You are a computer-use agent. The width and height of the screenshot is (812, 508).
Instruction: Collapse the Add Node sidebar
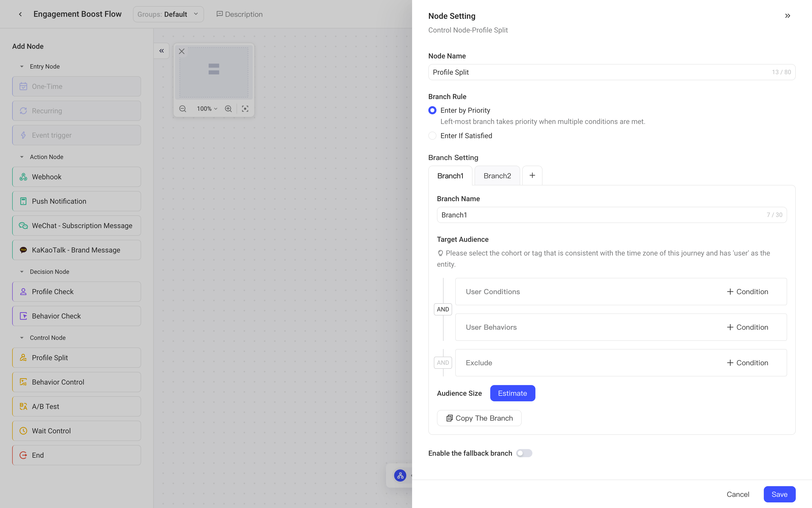pos(161,51)
